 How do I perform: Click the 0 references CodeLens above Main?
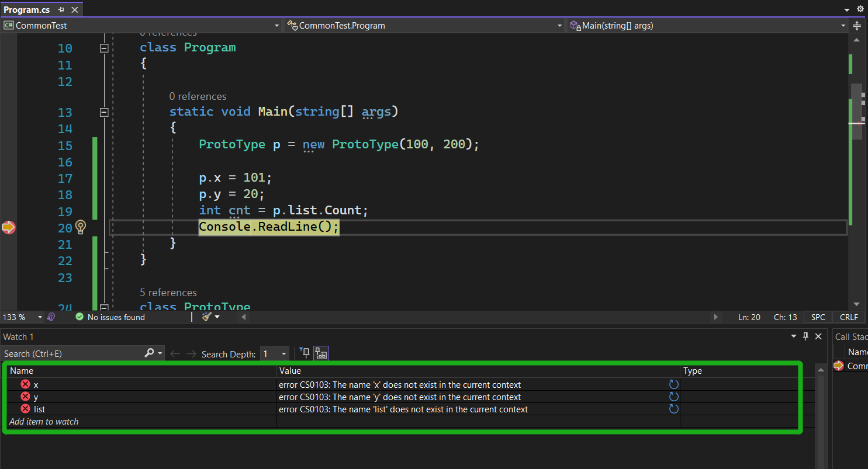click(198, 96)
